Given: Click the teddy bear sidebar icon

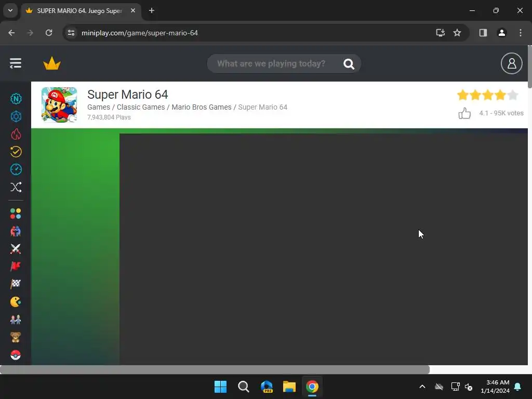Looking at the screenshot, I should tap(16, 337).
